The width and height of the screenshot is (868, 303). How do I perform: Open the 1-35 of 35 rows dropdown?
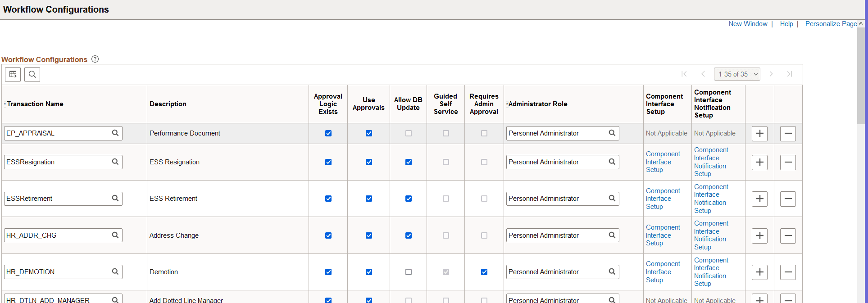[x=737, y=74]
